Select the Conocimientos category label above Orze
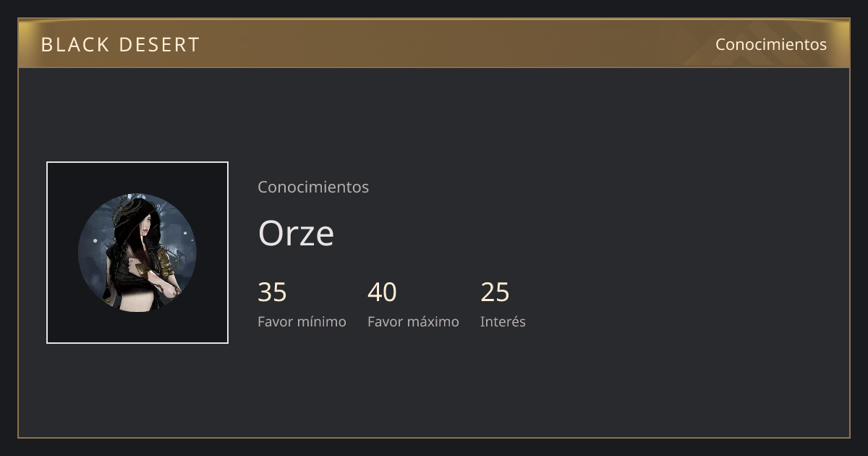 click(313, 187)
